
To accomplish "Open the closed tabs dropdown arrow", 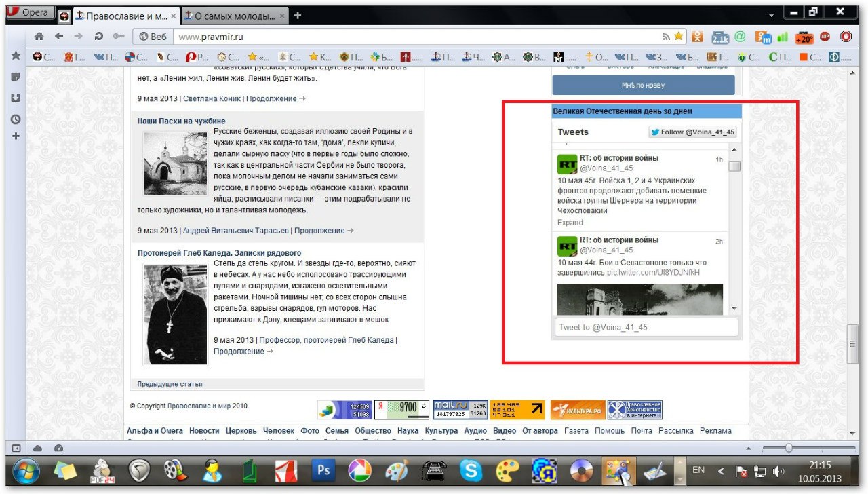I will pyautogui.click(x=772, y=16).
